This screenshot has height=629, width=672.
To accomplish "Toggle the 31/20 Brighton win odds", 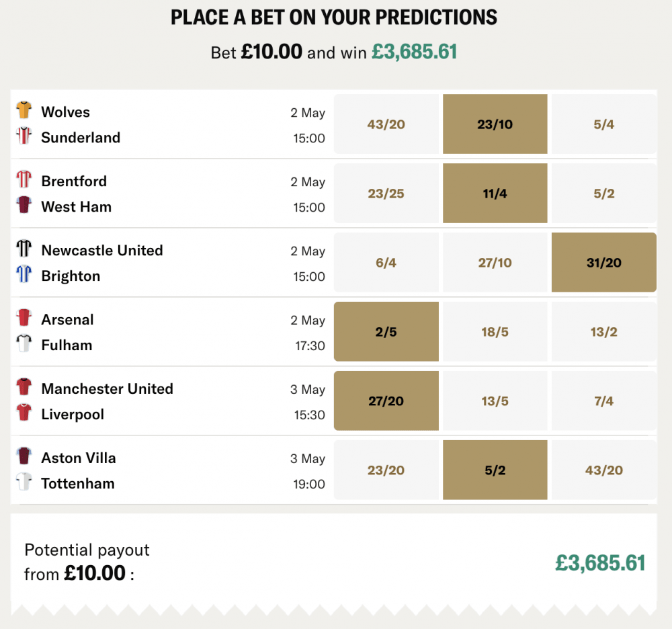I will pyautogui.click(x=603, y=262).
